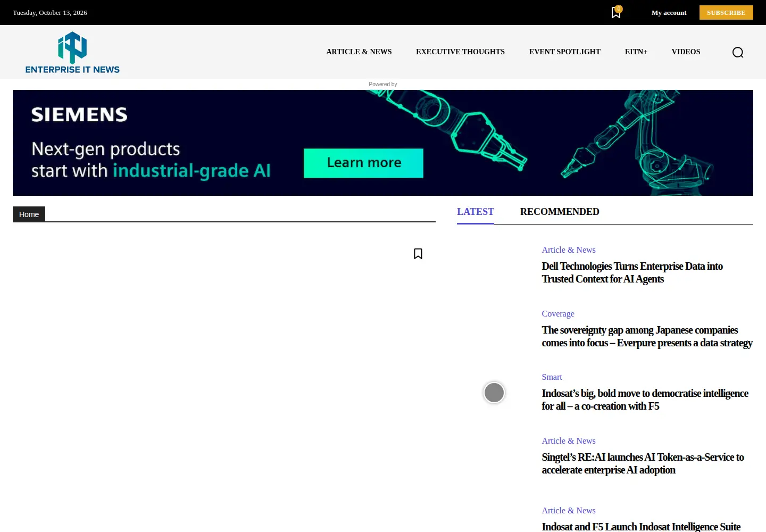766x532 pixels.
Task: Click the Home breadcrumb
Action: (29, 214)
